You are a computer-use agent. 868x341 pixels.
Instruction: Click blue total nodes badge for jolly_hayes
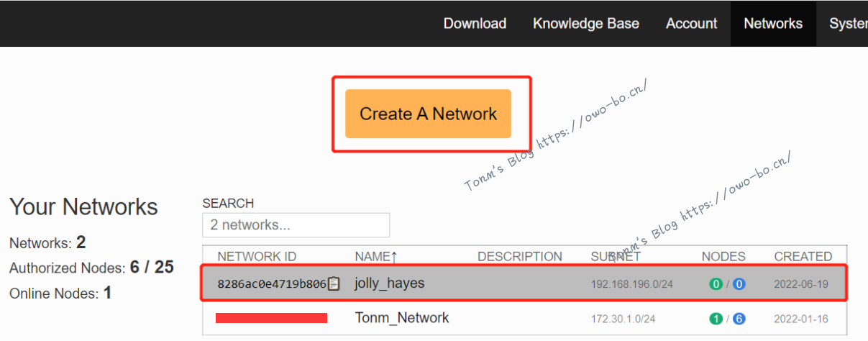pyautogui.click(x=739, y=284)
